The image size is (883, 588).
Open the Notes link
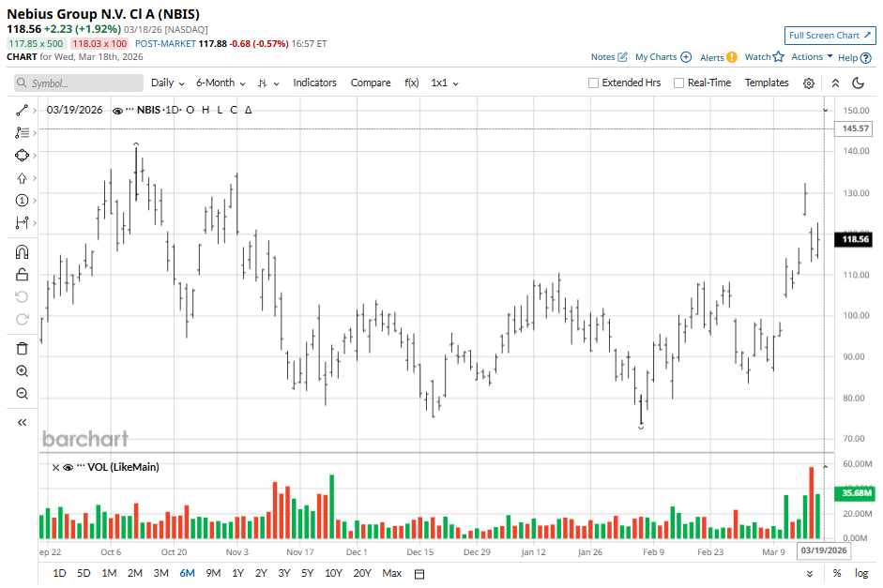click(602, 57)
